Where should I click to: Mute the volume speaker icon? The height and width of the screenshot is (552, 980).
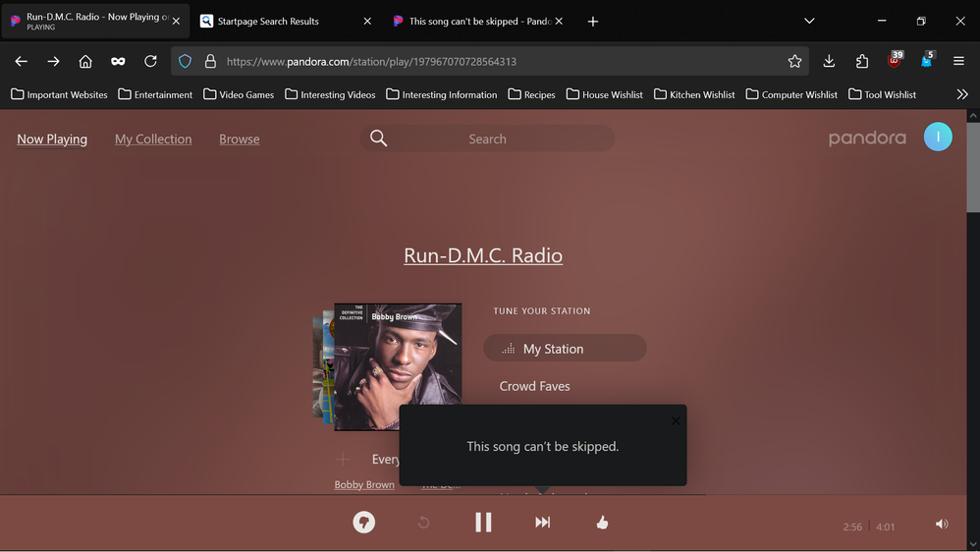(x=942, y=524)
